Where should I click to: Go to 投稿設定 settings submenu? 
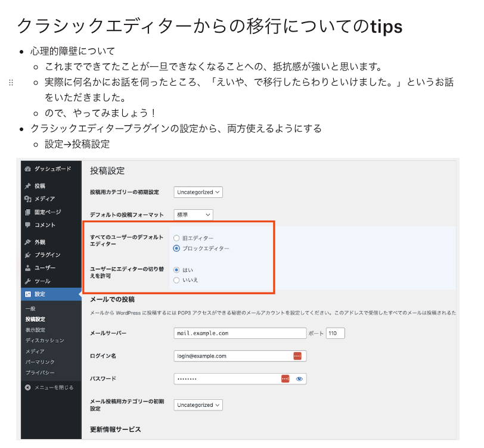point(35,319)
